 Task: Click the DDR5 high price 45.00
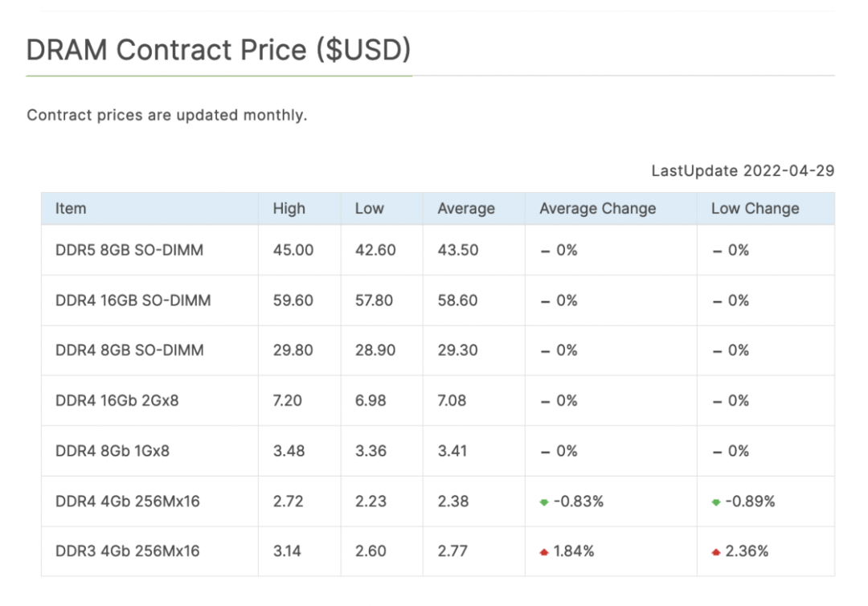pos(293,250)
